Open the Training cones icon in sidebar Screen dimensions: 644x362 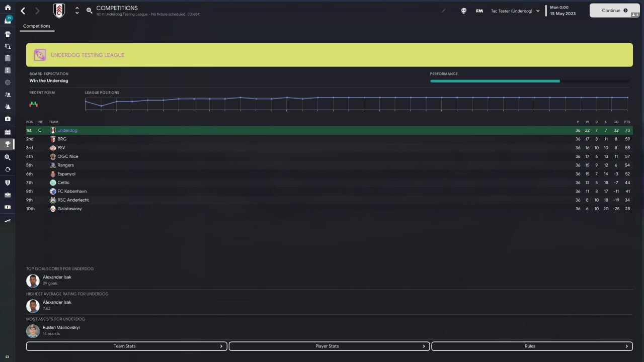8,107
